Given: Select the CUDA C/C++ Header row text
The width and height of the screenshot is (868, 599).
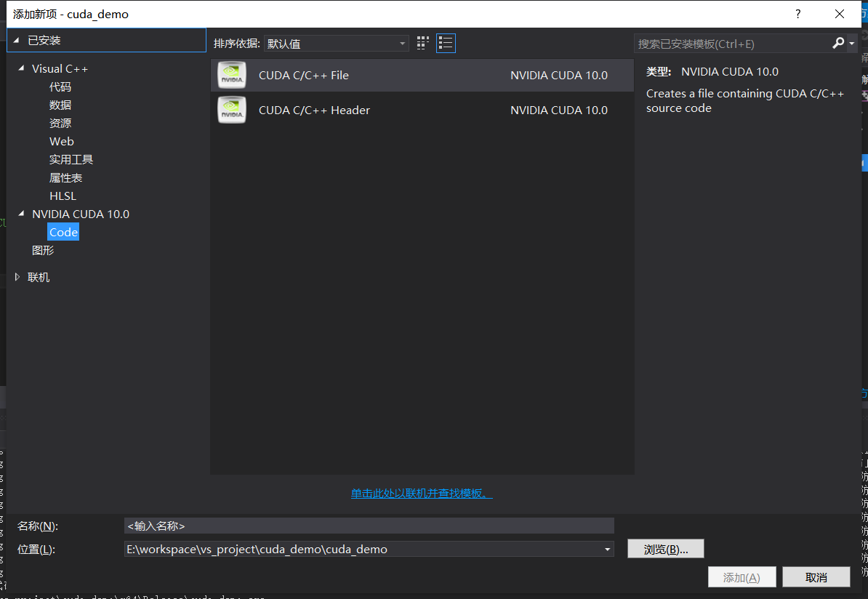Looking at the screenshot, I should (x=314, y=110).
